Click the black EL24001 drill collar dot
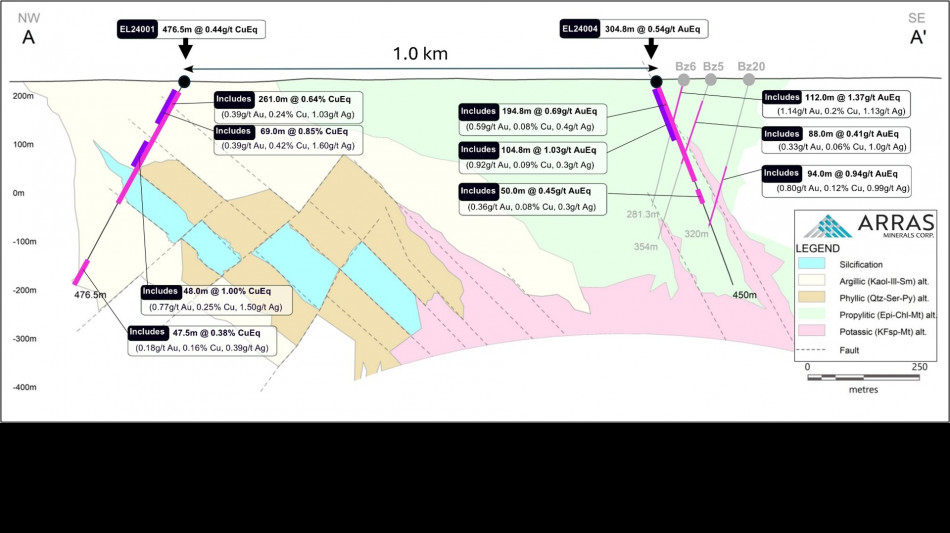This screenshot has width=950, height=533. click(x=184, y=81)
